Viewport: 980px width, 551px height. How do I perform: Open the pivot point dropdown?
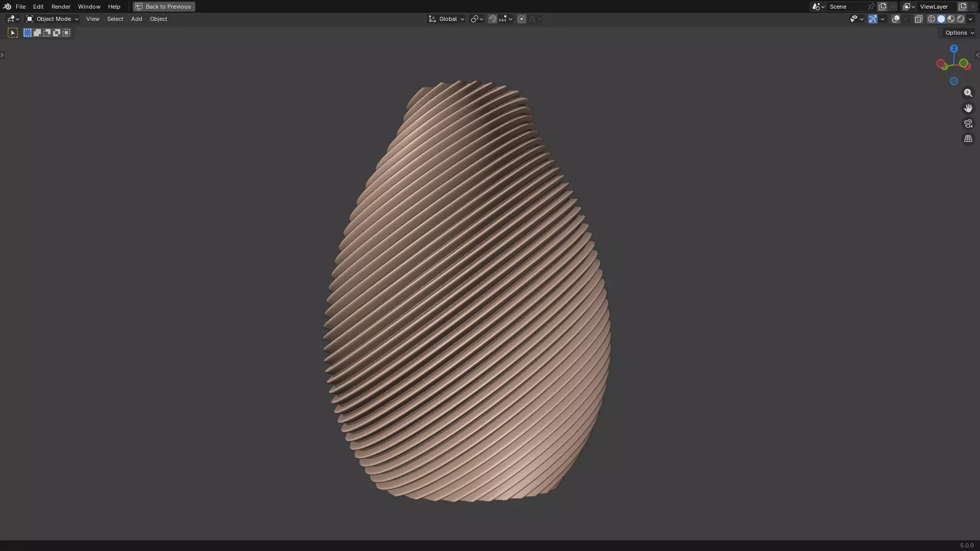tap(477, 19)
